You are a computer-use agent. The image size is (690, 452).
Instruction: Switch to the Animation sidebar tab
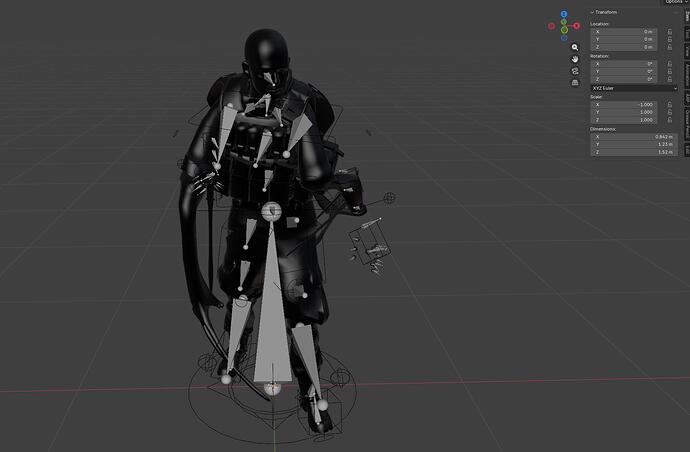point(686,75)
